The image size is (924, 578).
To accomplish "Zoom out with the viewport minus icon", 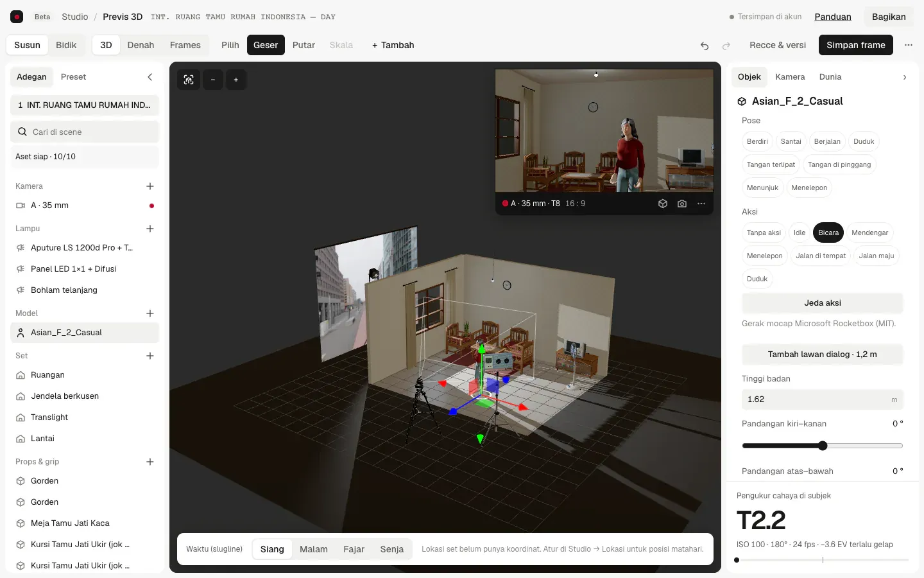I will (x=213, y=80).
